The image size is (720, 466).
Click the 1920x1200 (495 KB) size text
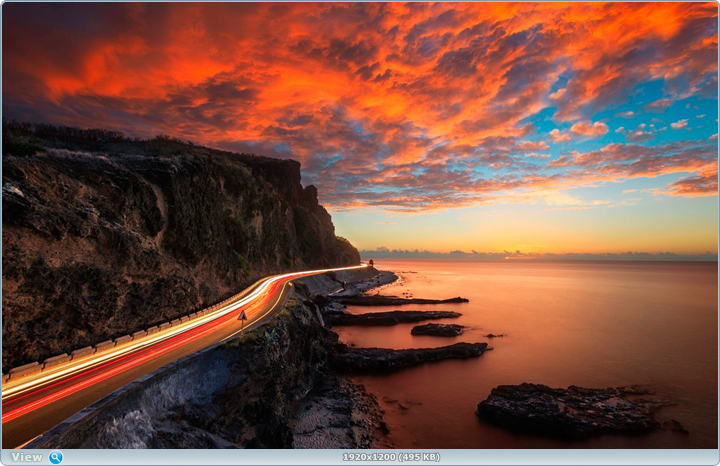coord(391,457)
